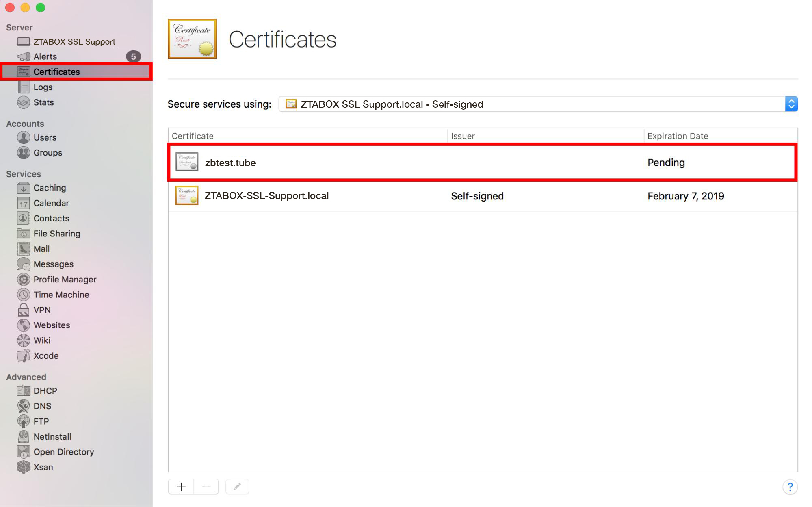Viewport: 812px width, 507px height.
Task: Click the pencil edit certificate button
Action: point(237,487)
